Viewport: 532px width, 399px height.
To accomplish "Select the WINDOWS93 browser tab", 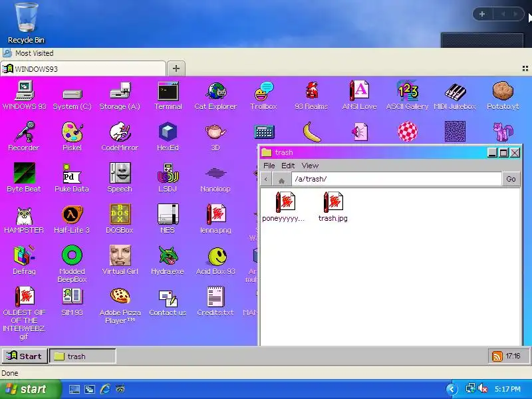I will pos(83,69).
